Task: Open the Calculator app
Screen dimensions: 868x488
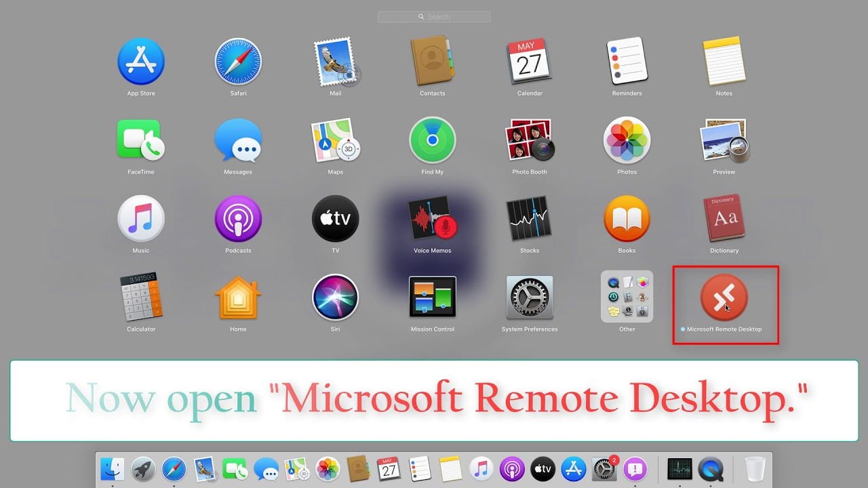Action: click(141, 298)
